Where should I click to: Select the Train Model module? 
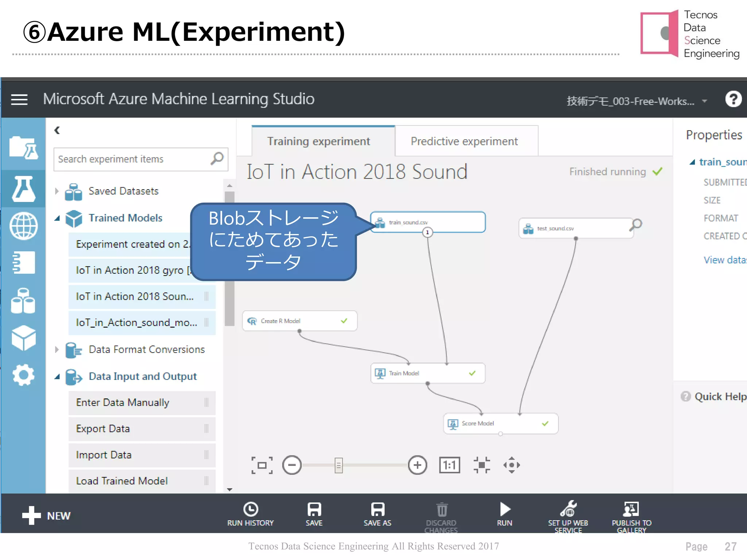428,373
